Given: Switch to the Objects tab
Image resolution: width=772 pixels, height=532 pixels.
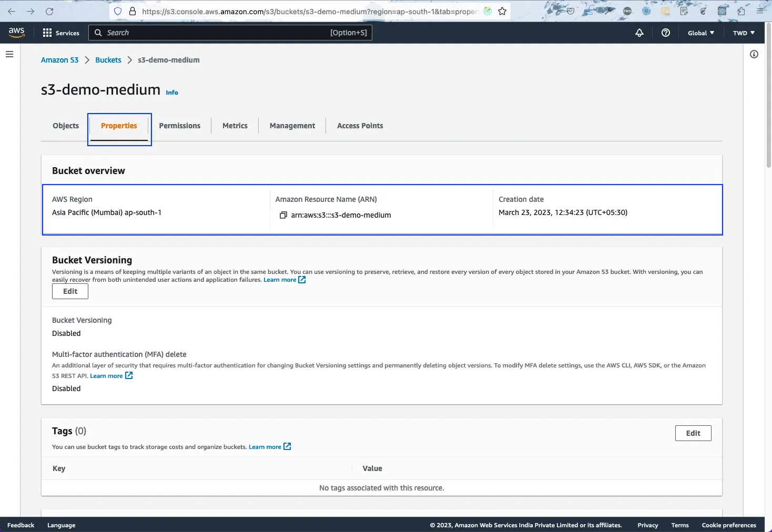Looking at the screenshot, I should point(66,126).
